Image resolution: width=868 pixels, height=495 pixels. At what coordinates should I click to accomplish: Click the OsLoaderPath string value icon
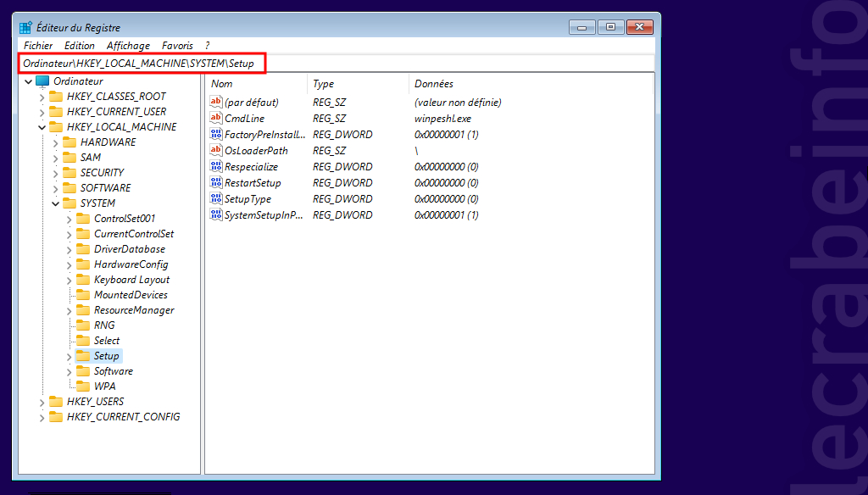click(x=216, y=150)
